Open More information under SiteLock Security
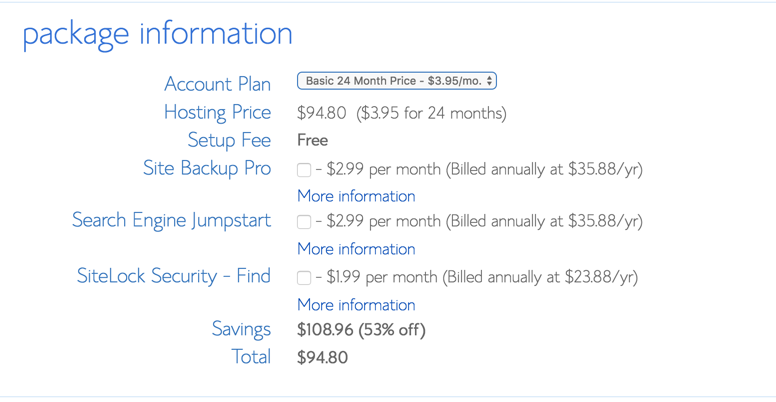776x402 pixels. 356,305
